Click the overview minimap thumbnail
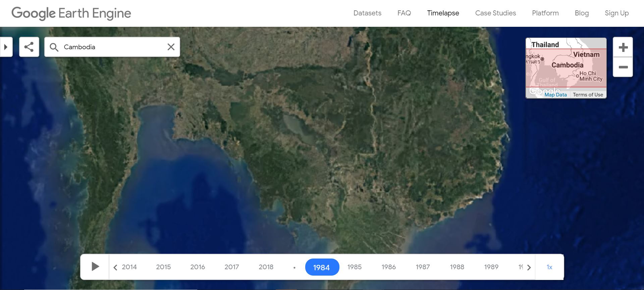This screenshot has height=290, width=644. pos(566,67)
